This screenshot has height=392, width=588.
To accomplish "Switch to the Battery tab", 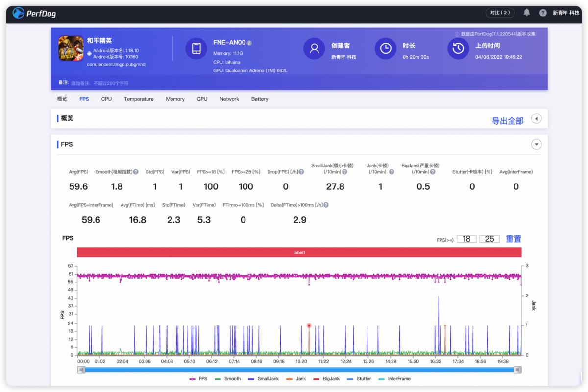I will tap(260, 99).
